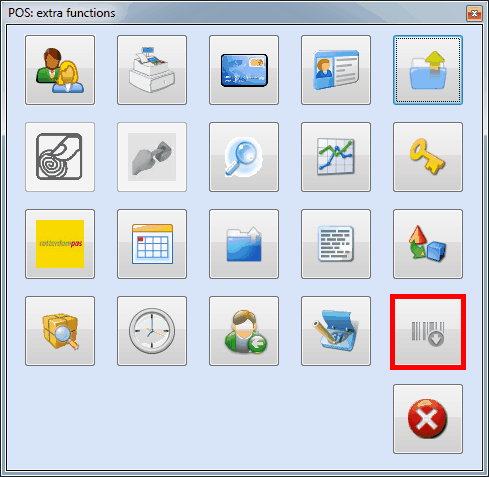The image size is (489, 477).
Task: Choose the fingerprint scan icon
Action: pyautogui.click(x=60, y=157)
